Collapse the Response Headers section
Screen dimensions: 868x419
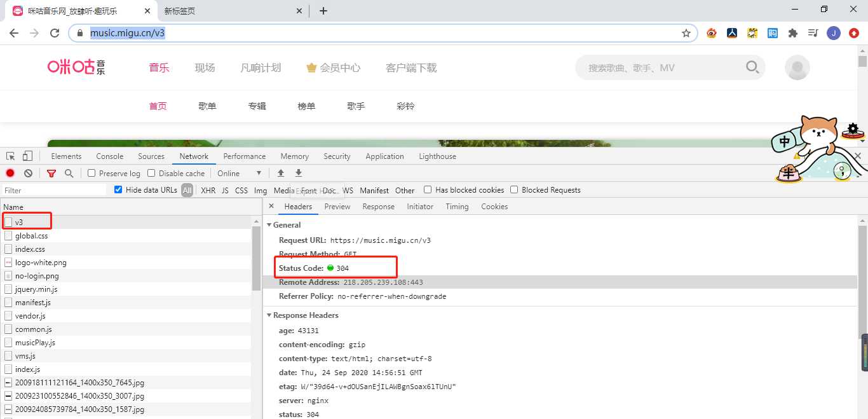[x=269, y=315]
